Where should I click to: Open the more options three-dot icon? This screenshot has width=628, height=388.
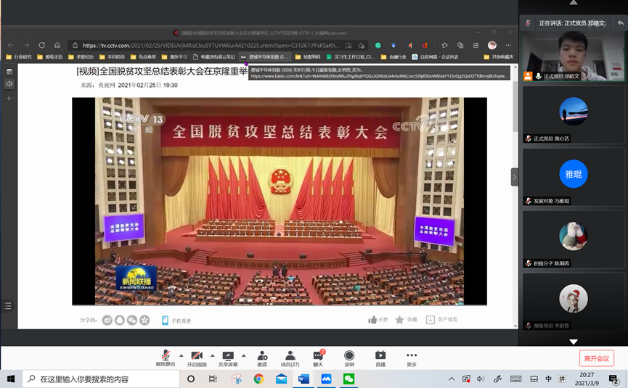pyautogui.click(x=411, y=358)
